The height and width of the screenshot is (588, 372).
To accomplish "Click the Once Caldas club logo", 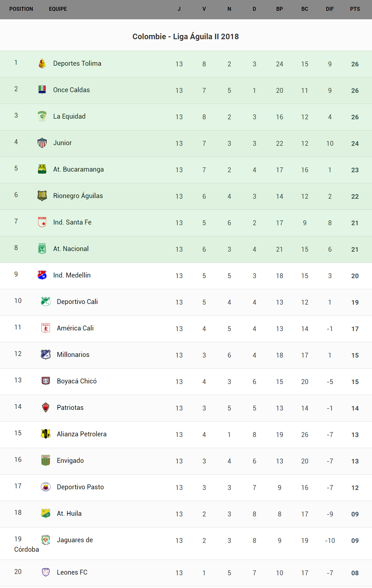I will (x=42, y=90).
